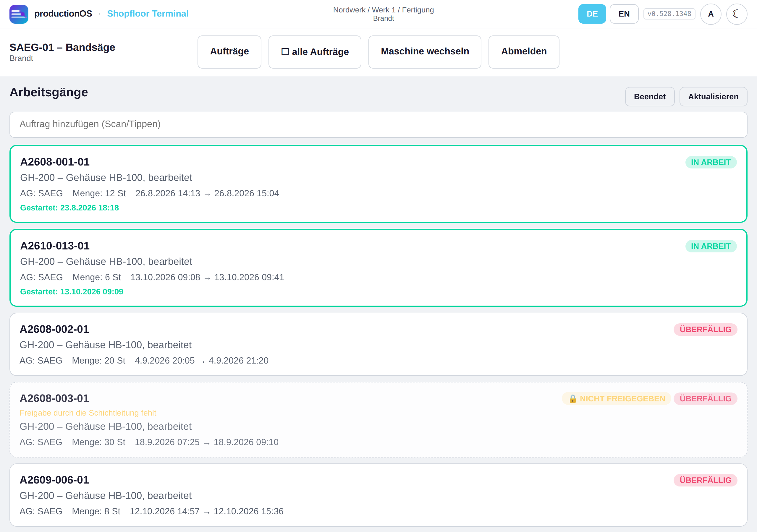Open order card A2610-013-01
757x532 pixels.
[378, 268]
